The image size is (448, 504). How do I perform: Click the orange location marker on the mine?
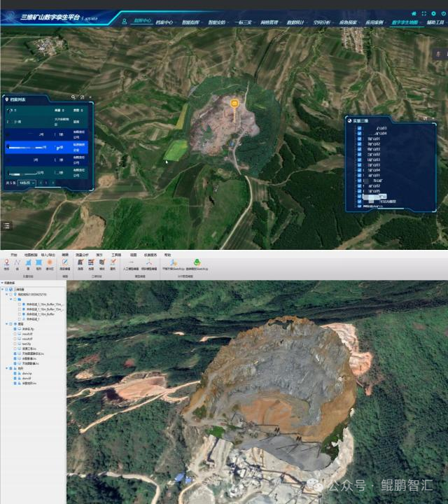tap(234, 103)
